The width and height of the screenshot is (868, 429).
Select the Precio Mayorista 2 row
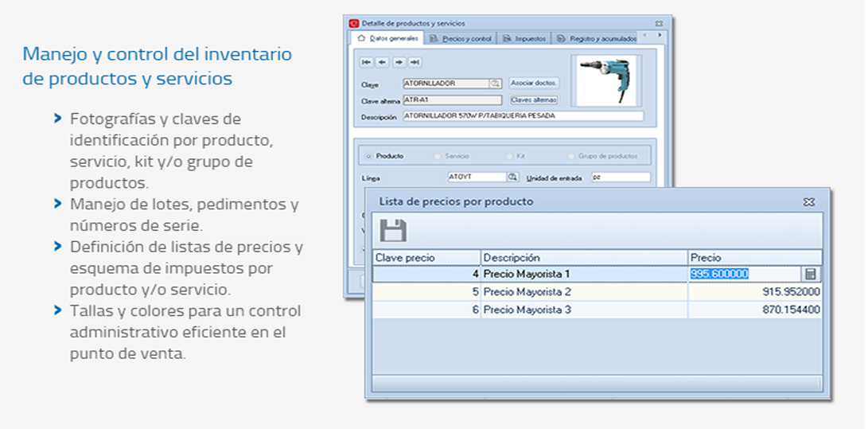(x=585, y=292)
